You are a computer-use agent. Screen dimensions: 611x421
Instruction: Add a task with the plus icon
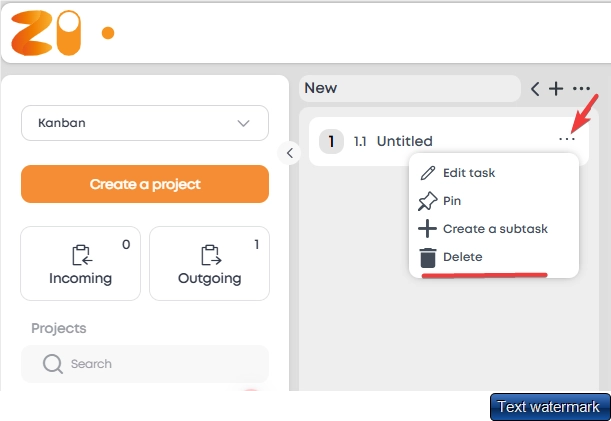tap(556, 89)
